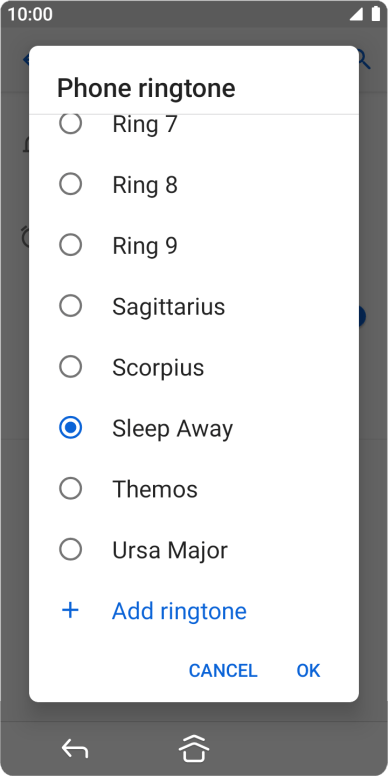
Task: Tap the home navigation icon
Action: coord(194,748)
